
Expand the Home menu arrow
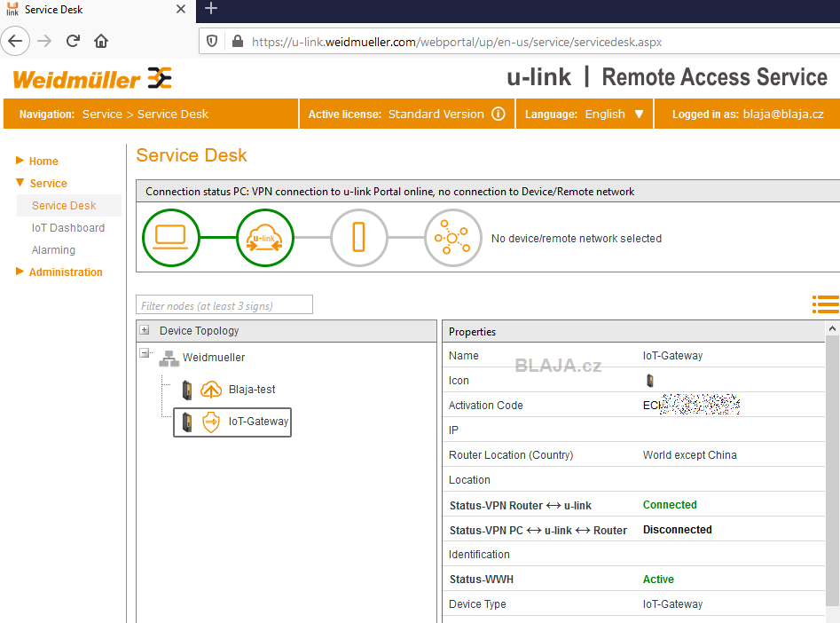point(20,161)
